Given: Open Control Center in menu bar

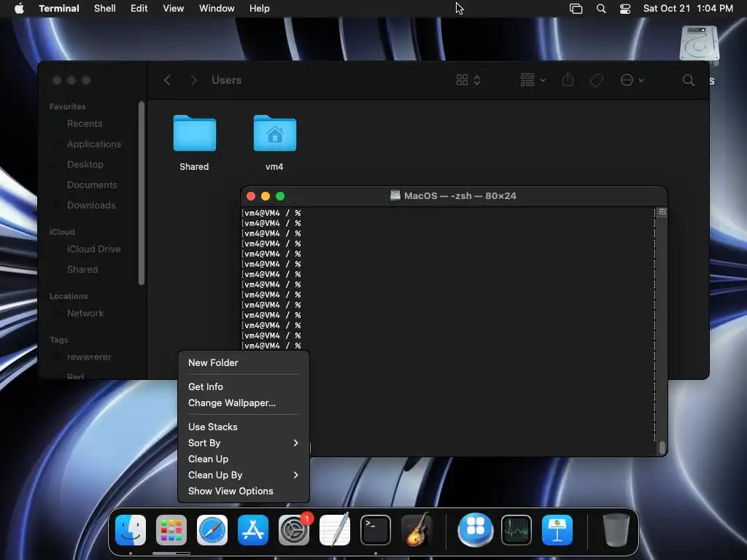Looking at the screenshot, I should [x=625, y=9].
